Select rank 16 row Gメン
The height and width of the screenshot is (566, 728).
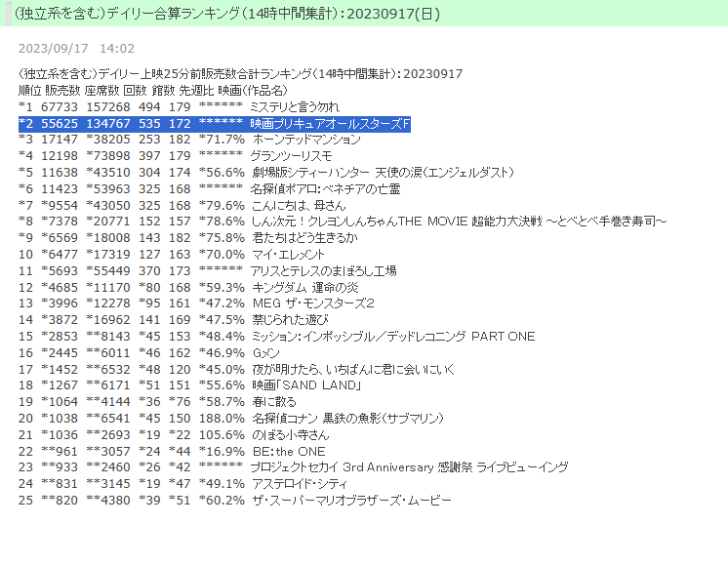(149, 353)
